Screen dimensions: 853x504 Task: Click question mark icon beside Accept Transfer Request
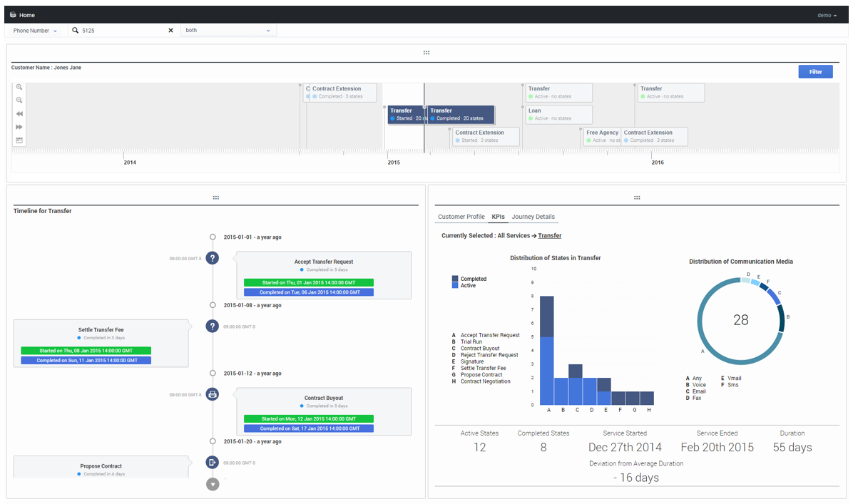point(212,258)
